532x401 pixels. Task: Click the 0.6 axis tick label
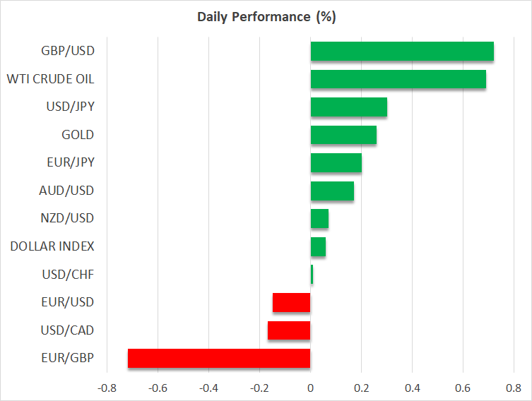point(463,388)
